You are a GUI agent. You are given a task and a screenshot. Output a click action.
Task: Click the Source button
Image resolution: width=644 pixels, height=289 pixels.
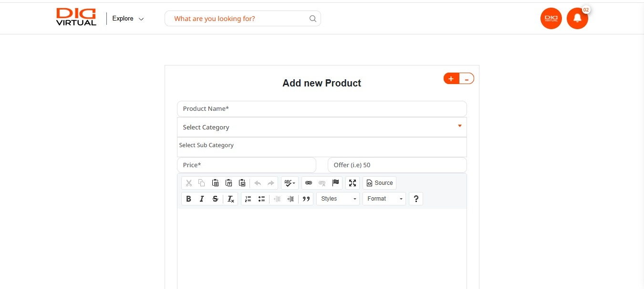pos(379,183)
